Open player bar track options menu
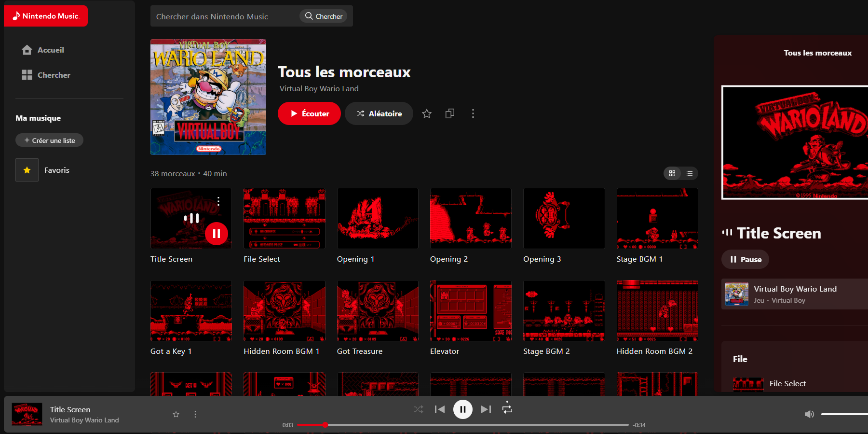 point(195,414)
